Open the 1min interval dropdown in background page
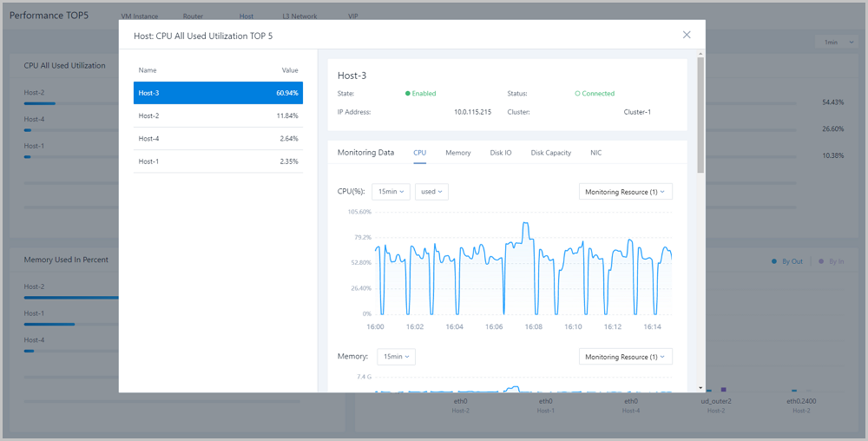Viewport: 868px width, 441px height. [x=836, y=42]
